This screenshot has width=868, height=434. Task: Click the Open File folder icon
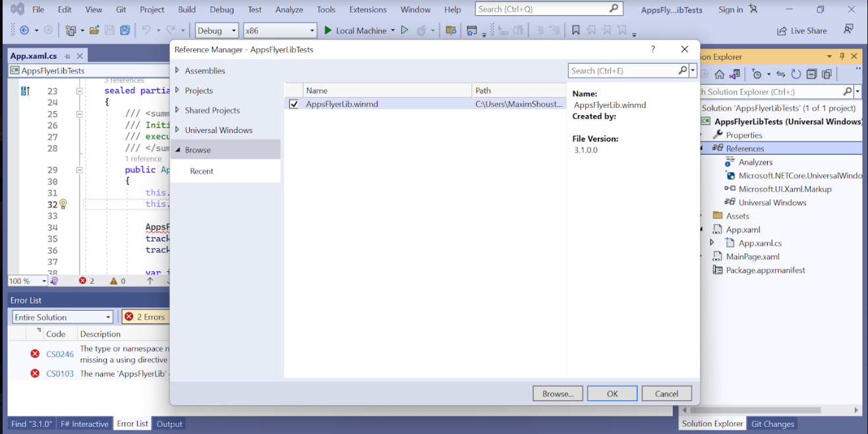(94, 30)
